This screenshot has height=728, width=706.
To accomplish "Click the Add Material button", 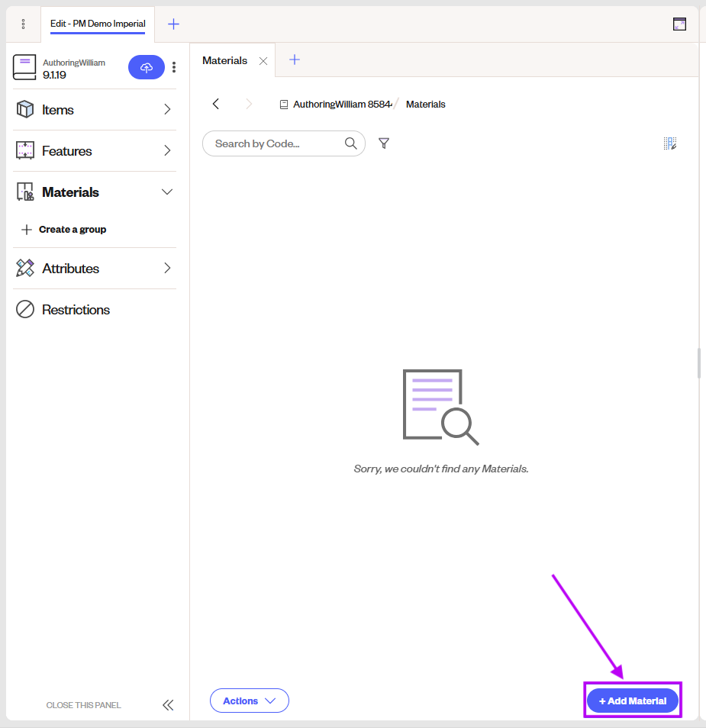I will tap(633, 701).
